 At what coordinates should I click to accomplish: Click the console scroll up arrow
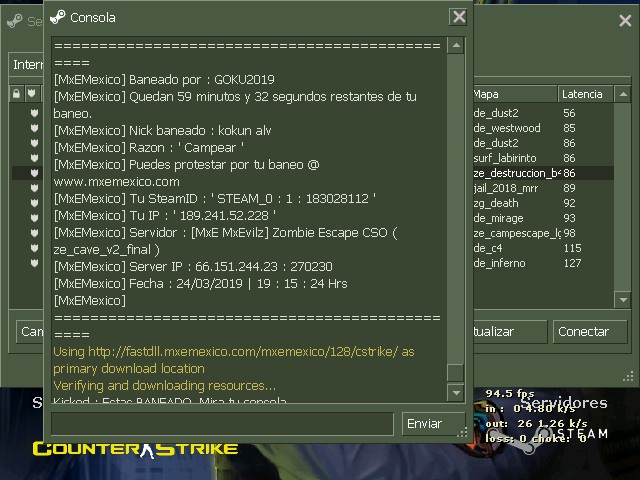pyautogui.click(x=456, y=45)
